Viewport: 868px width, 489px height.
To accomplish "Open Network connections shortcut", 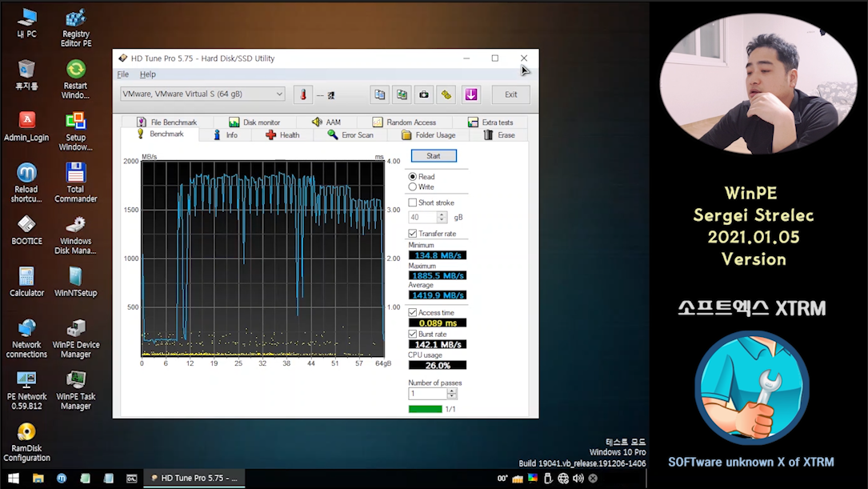I will pos(26,339).
